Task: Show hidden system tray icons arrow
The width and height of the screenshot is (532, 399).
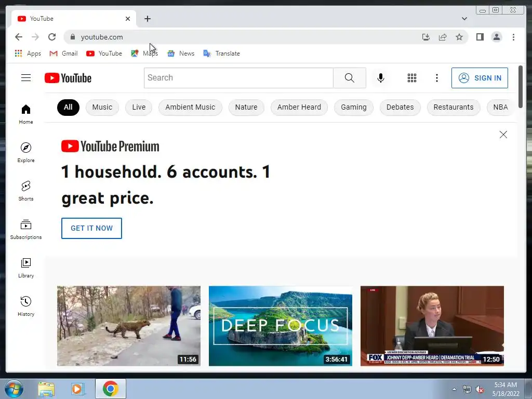Action: tap(454, 389)
